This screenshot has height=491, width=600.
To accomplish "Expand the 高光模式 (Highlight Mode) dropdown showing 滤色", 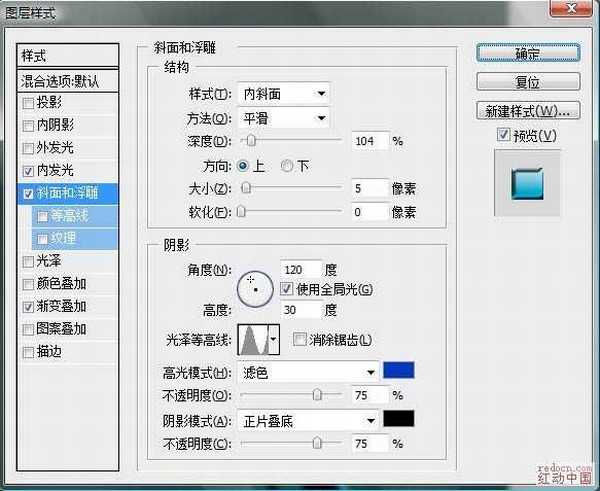I will (308, 371).
